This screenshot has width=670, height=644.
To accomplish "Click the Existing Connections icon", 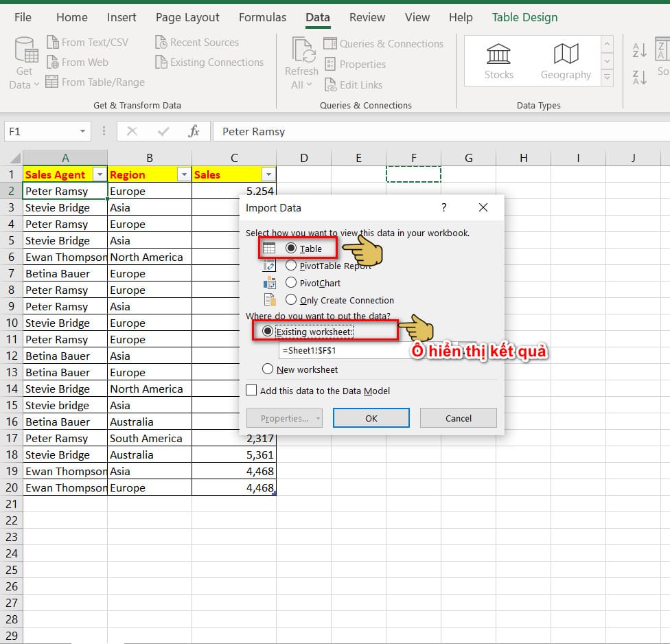I will coord(160,62).
